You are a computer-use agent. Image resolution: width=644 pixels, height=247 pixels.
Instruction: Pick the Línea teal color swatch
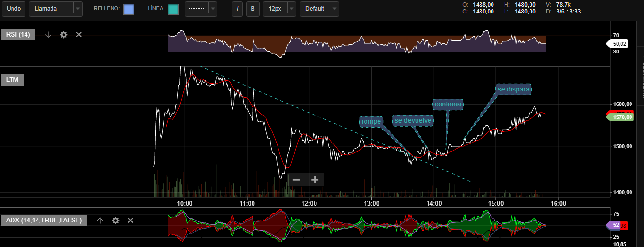coord(173,9)
